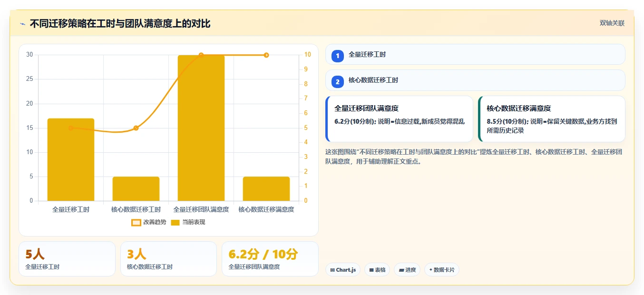Image resolution: width=644 pixels, height=295 pixels.
Task: Click the description paragraph starting 这张图围绕
Action: click(474, 157)
